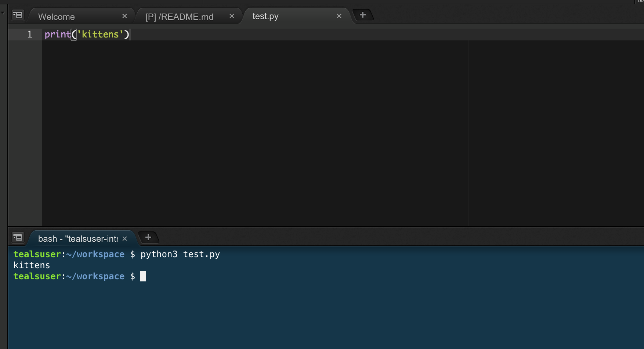644x349 pixels.
Task: Open the terminal pane tab list menu
Action: [x=17, y=238]
